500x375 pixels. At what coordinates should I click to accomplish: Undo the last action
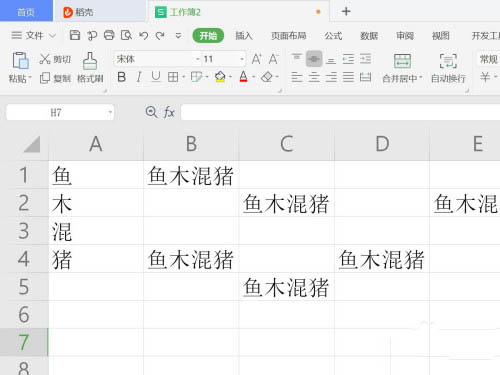click(144, 35)
